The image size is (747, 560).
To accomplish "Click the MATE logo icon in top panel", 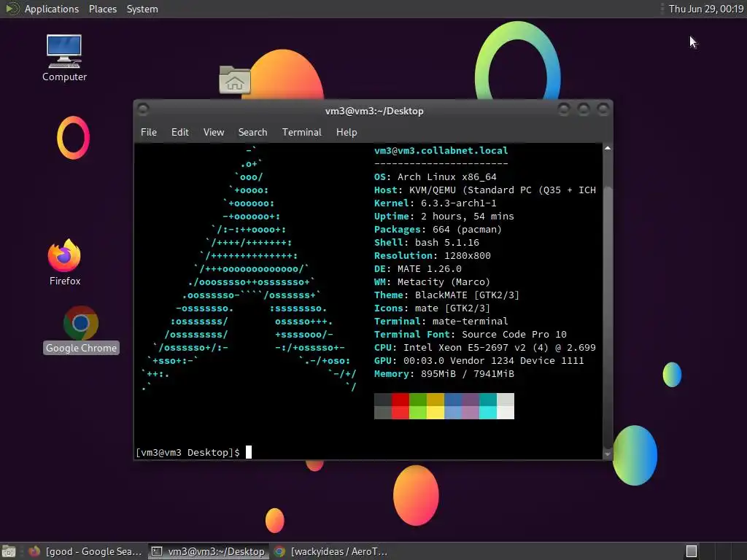I will click(x=12, y=9).
